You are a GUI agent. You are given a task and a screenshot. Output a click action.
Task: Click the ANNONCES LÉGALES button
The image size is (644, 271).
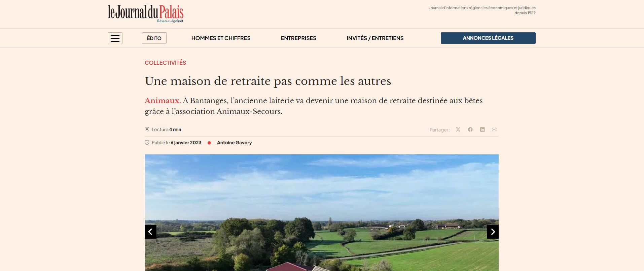[488, 38]
